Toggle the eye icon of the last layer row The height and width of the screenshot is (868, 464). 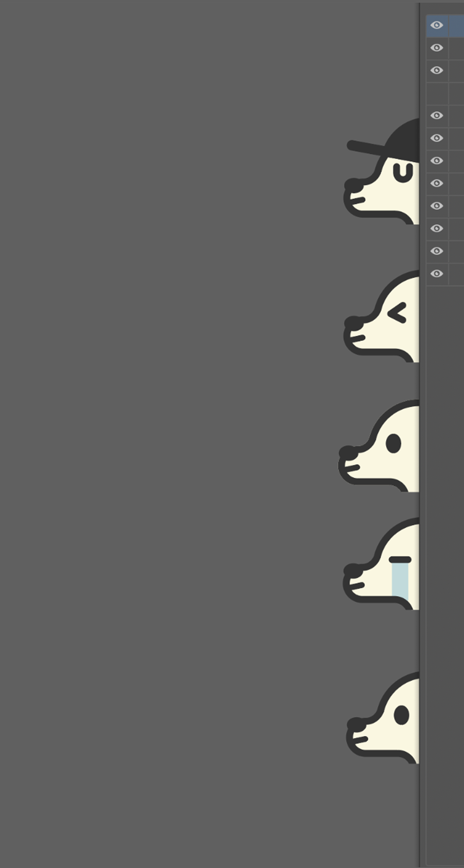click(x=437, y=274)
